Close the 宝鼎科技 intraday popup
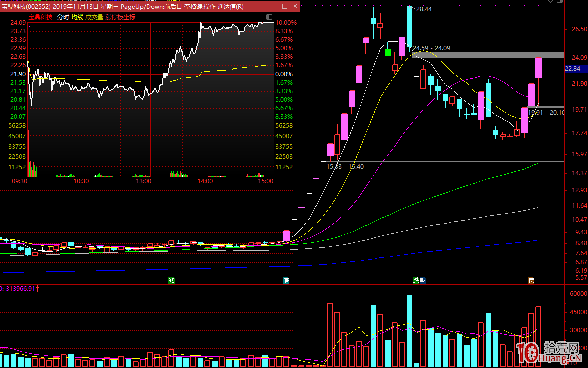This screenshot has height=368, width=588. coord(294,6)
